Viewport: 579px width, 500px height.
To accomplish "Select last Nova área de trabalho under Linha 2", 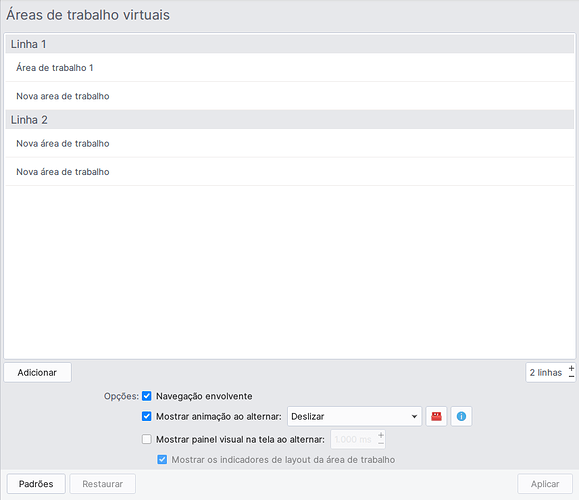I will [290, 172].
